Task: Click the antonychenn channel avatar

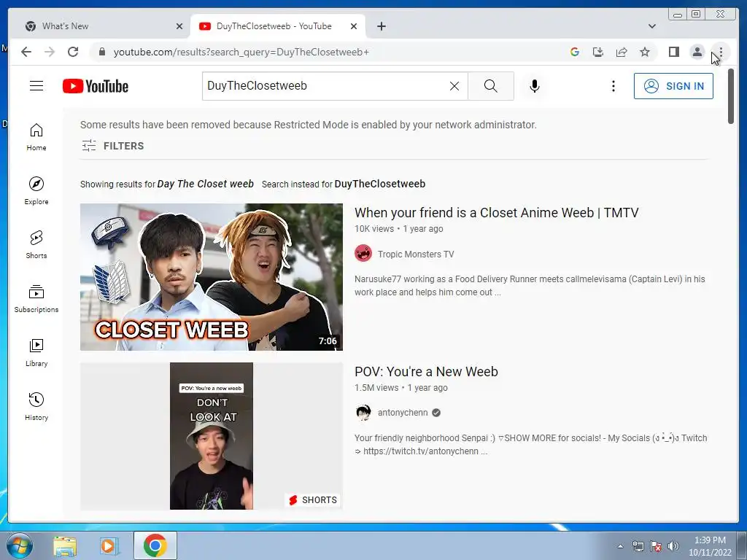Action: point(363,413)
